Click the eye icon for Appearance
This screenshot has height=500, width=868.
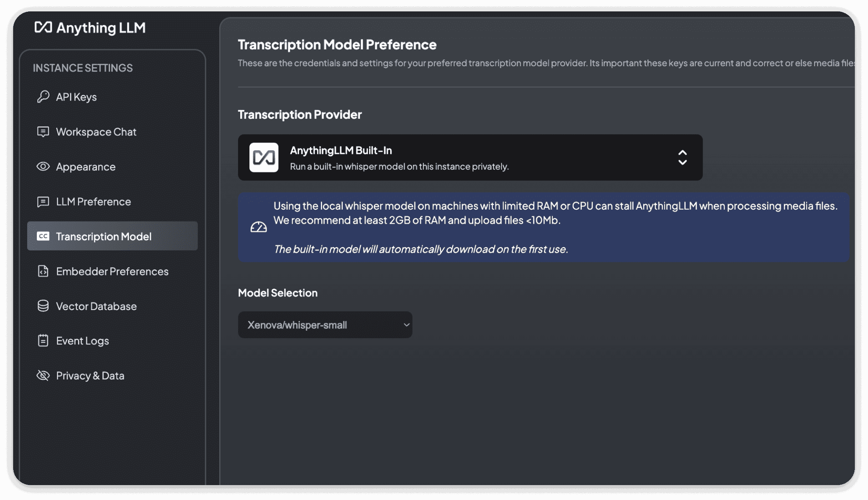point(43,166)
